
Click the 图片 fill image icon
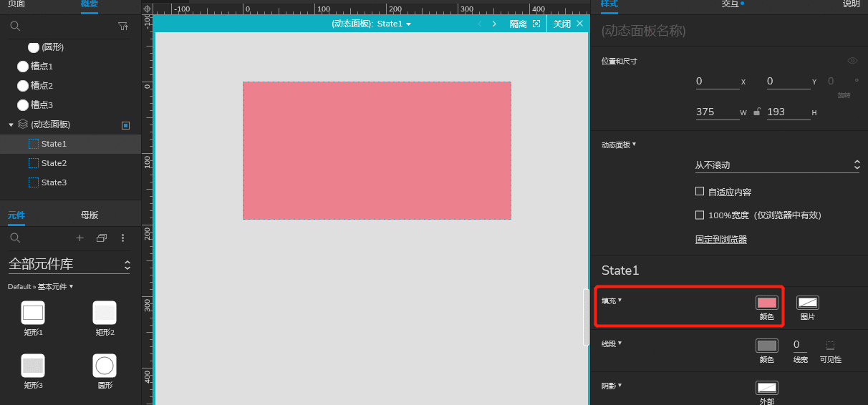[808, 303]
